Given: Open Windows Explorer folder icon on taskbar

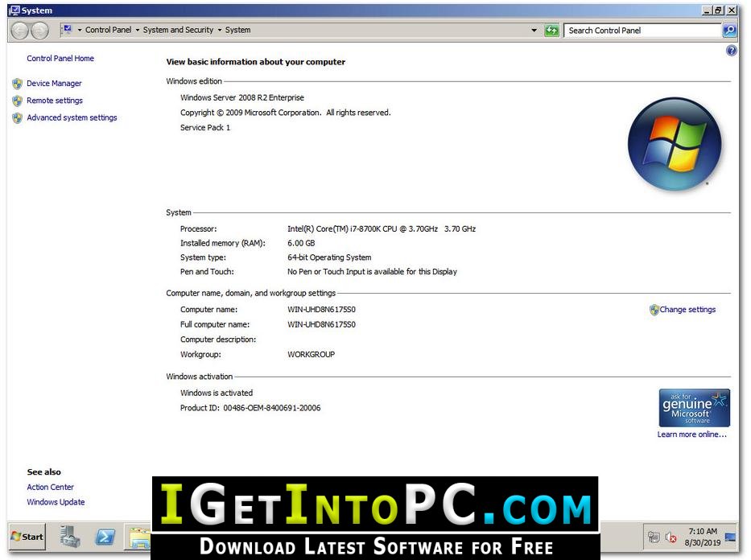Looking at the screenshot, I should pyautogui.click(x=138, y=537).
